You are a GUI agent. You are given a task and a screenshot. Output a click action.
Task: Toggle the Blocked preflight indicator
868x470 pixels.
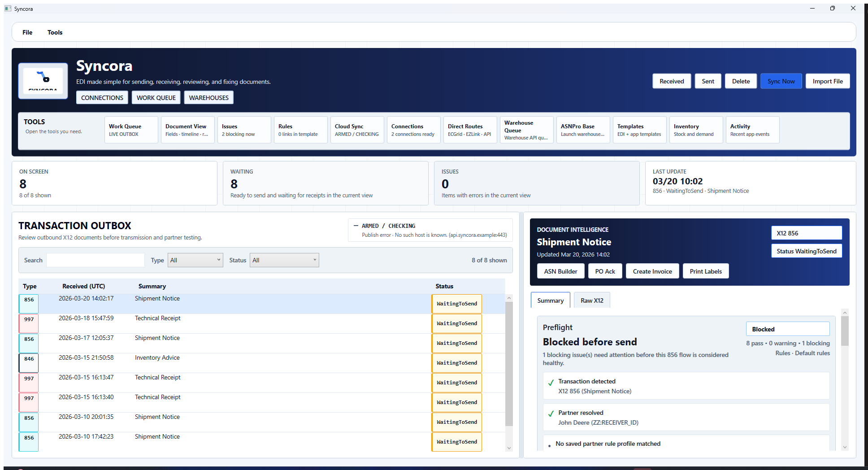[787, 329]
